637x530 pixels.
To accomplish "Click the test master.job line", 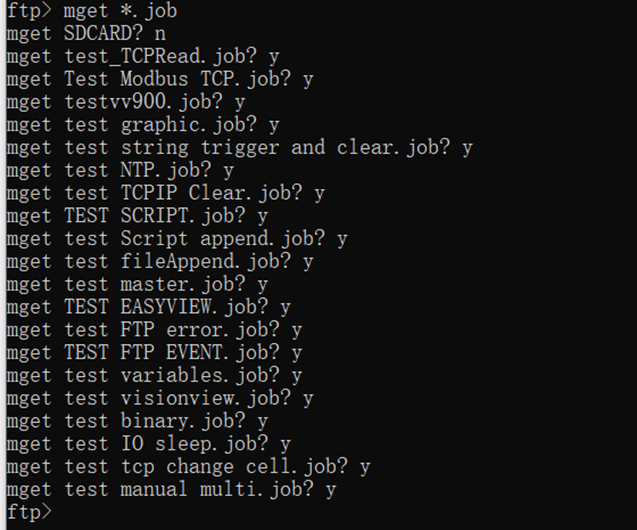I will click(136, 285).
